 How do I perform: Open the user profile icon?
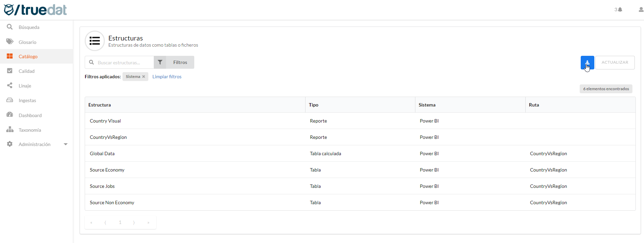point(641,10)
